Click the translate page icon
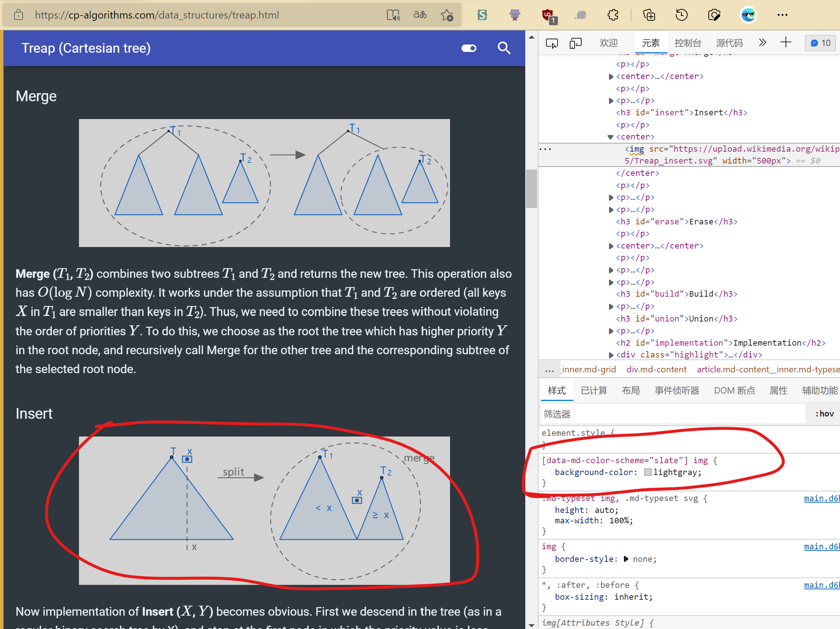 (x=420, y=15)
